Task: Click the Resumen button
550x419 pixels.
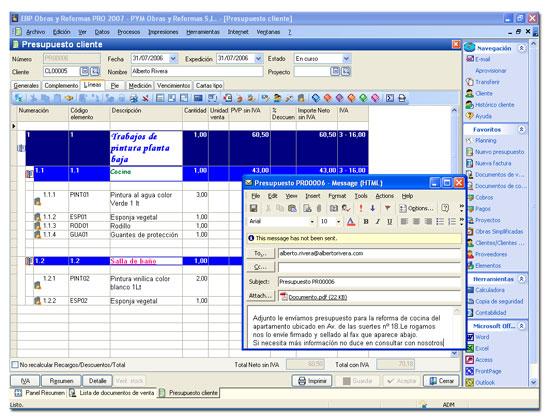Action: pyautogui.click(x=61, y=381)
